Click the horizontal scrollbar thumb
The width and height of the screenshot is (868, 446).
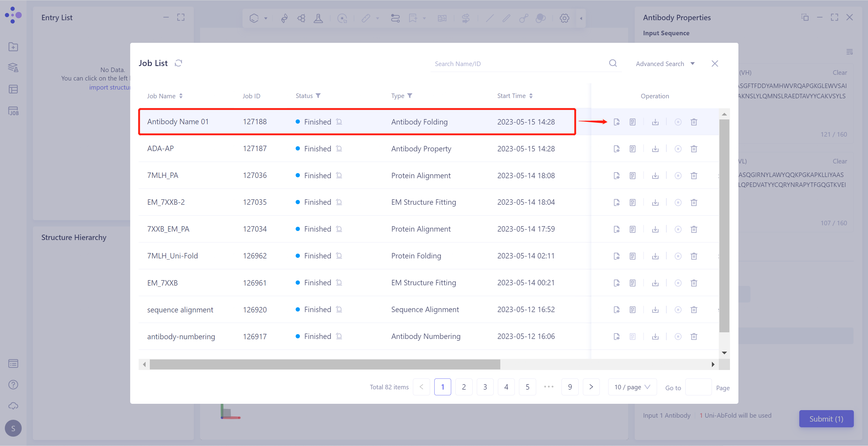(325, 364)
